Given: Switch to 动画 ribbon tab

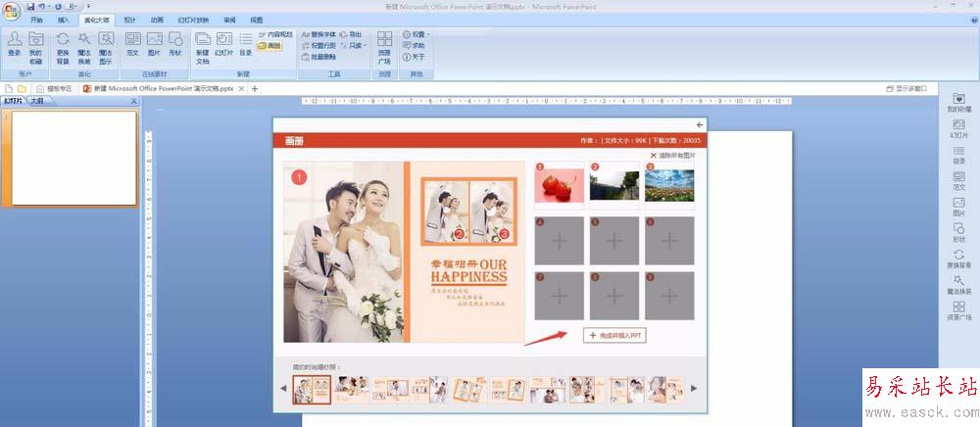Looking at the screenshot, I should pos(157,20).
